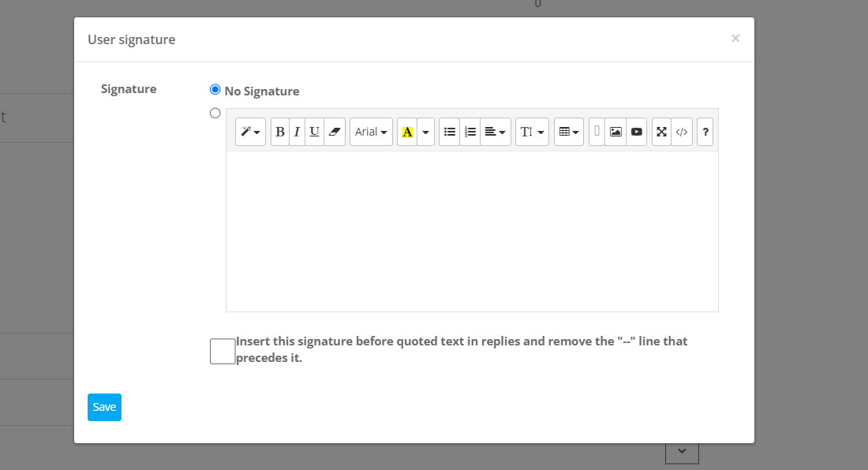This screenshot has width=868, height=470.
Task: Open the line height dropdown
Action: tap(532, 132)
